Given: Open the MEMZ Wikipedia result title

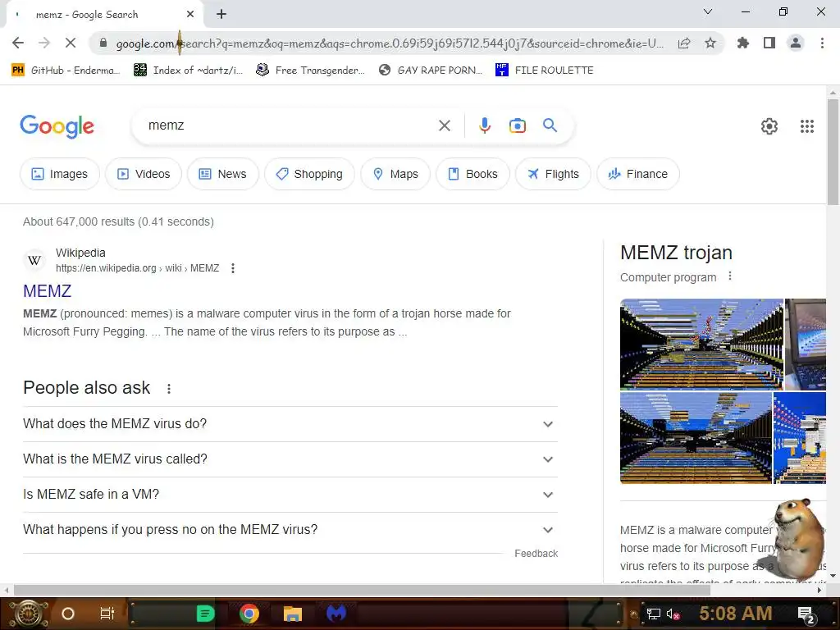Looking at the screenshot, I should click(47, 291).
